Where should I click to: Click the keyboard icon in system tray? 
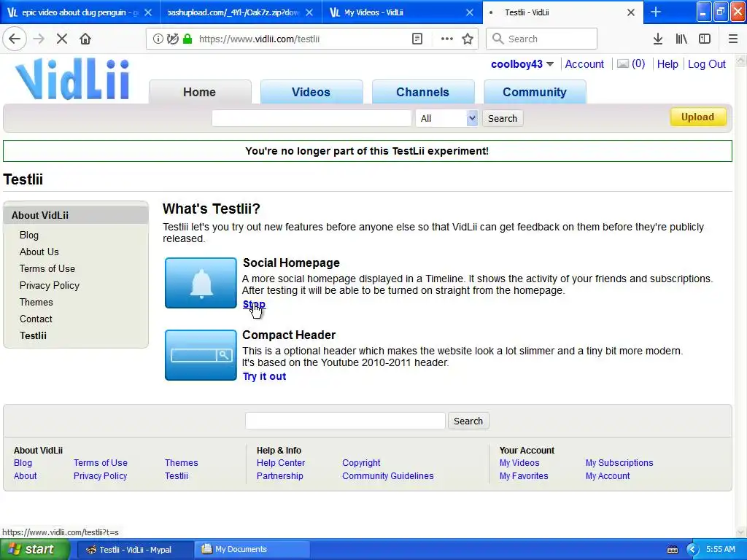(672, 550)
